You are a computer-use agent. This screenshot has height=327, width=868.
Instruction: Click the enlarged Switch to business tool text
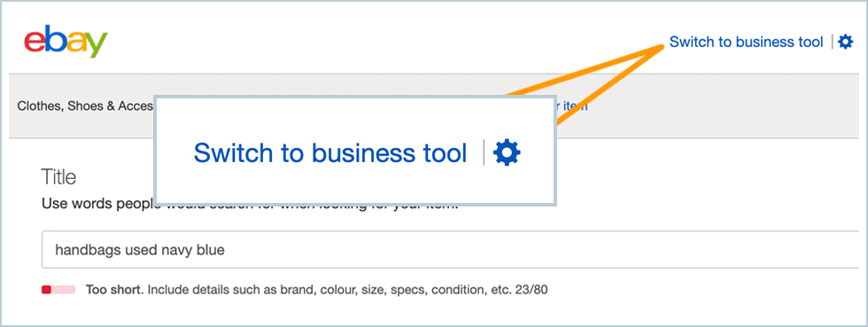330,153
